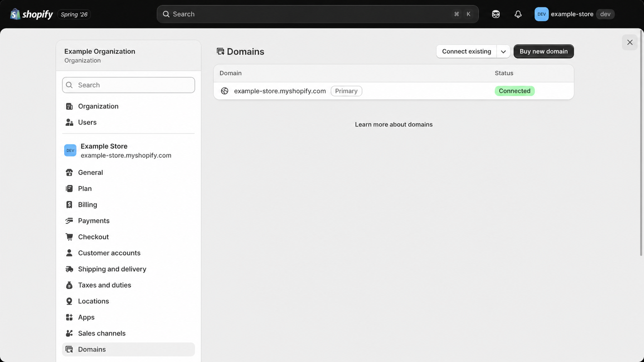This screenshot has width=644, height=362.
Task: Focus the top Search bar
Action: tap(318, 14)
